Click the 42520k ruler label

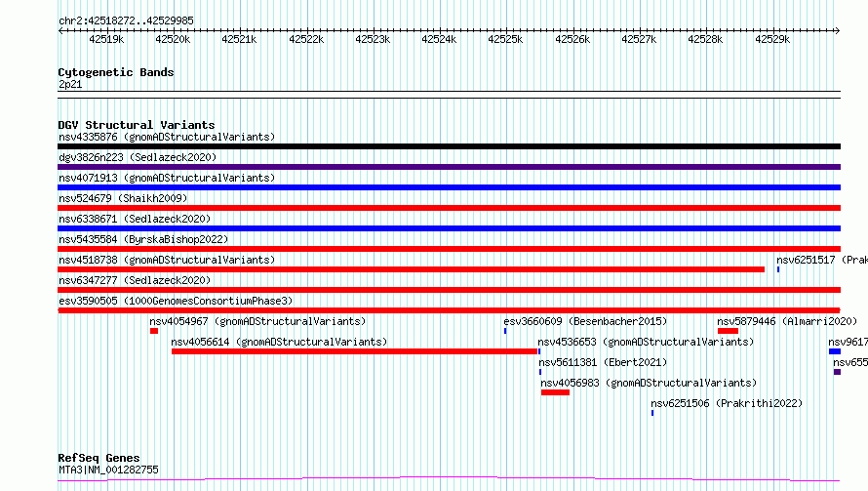click(x=173, y=39)
